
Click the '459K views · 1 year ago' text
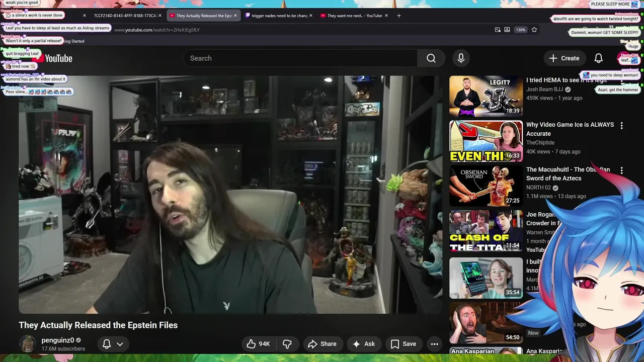554,99
